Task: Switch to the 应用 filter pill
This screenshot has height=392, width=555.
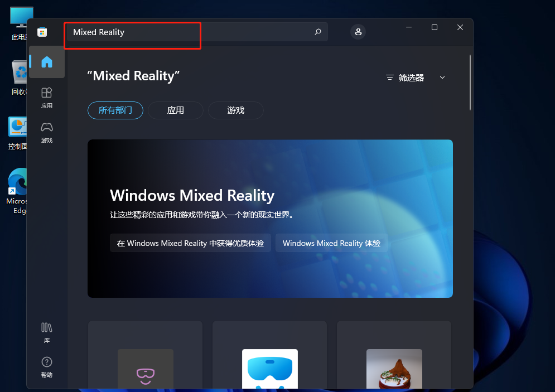Action: (176, 110)
